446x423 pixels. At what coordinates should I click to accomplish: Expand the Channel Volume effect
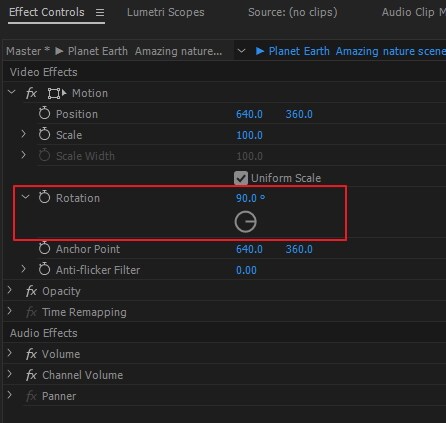point(10,374)
